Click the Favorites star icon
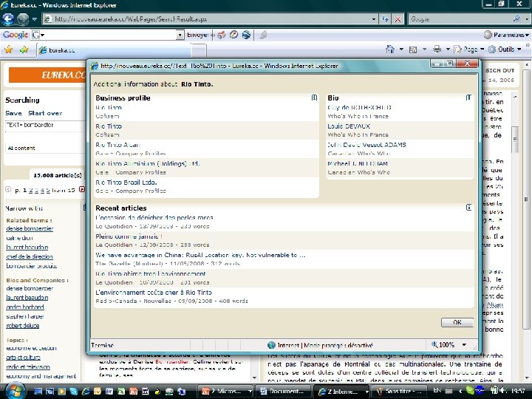Image resolution: width=532 pixels, height=399 pixels. (8, 50)
